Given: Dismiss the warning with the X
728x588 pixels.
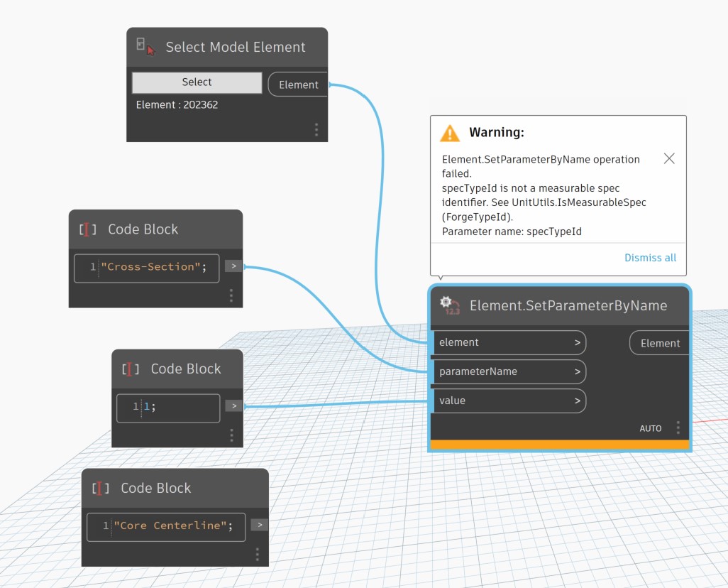Looking at the screenshot, I should pos(668,158).
